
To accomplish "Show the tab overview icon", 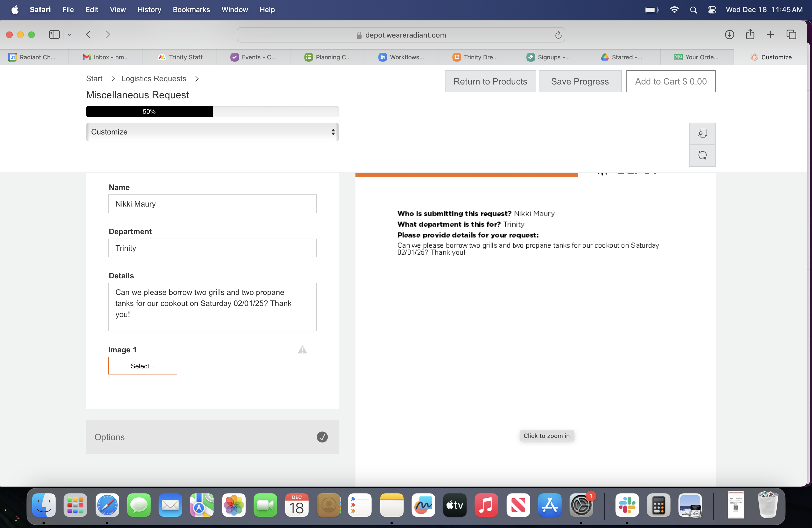I will pos(791,35).
